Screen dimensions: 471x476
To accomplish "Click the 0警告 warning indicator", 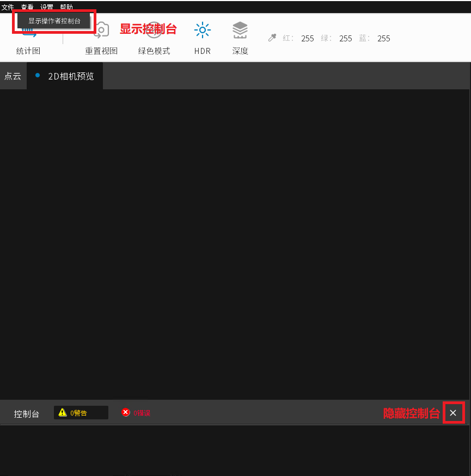I will [x=81, y=412].
